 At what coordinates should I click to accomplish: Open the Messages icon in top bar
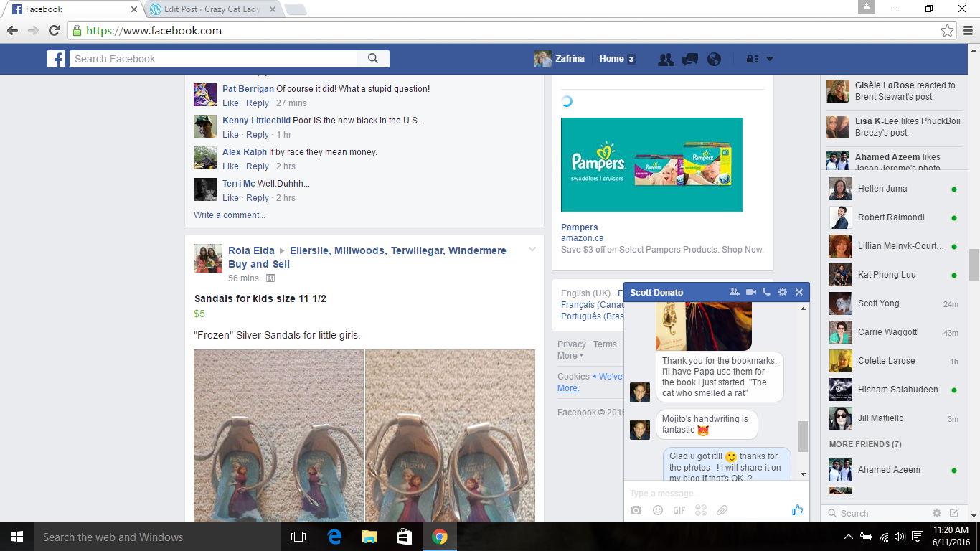(690, 60)
